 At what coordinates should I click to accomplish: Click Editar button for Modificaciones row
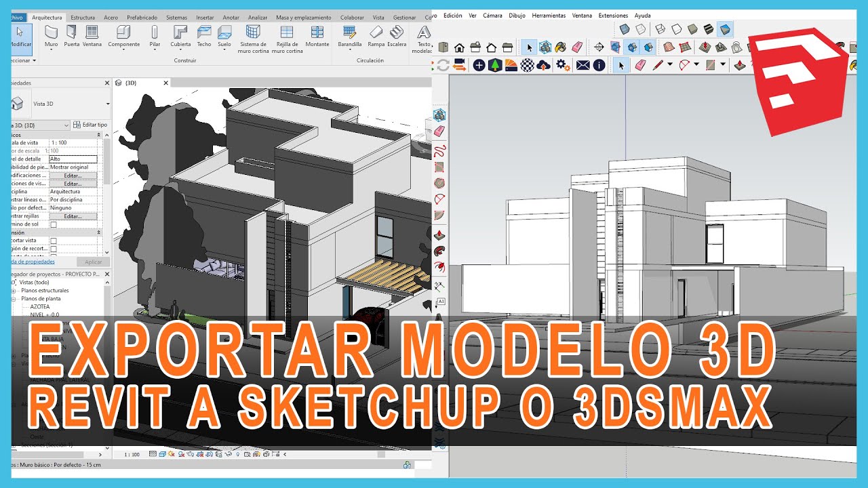coord(73,176)
